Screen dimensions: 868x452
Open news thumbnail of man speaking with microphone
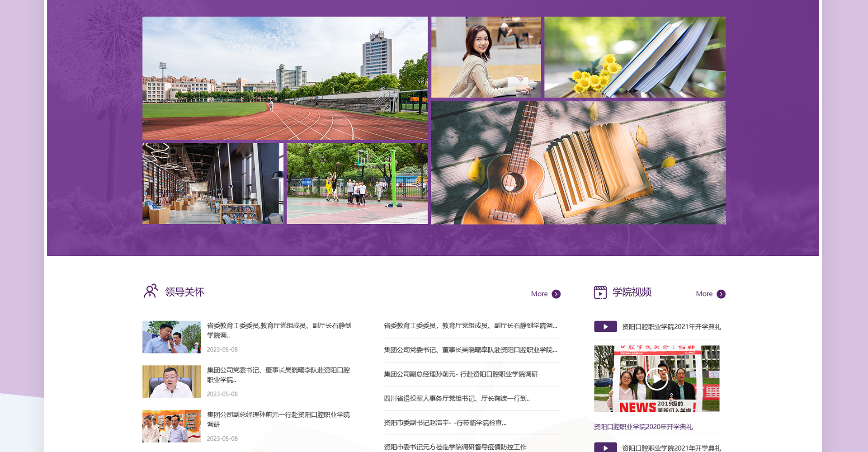tap(171, 337)
